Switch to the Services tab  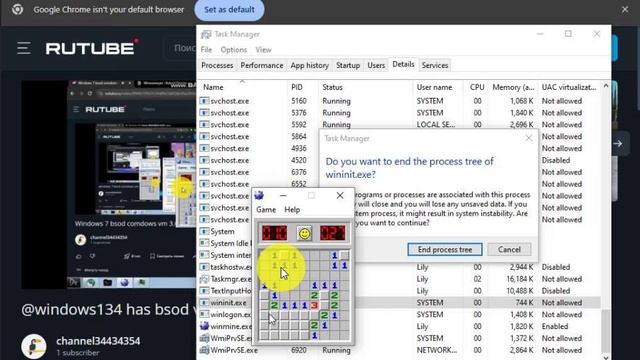click(x=435, y=65)
